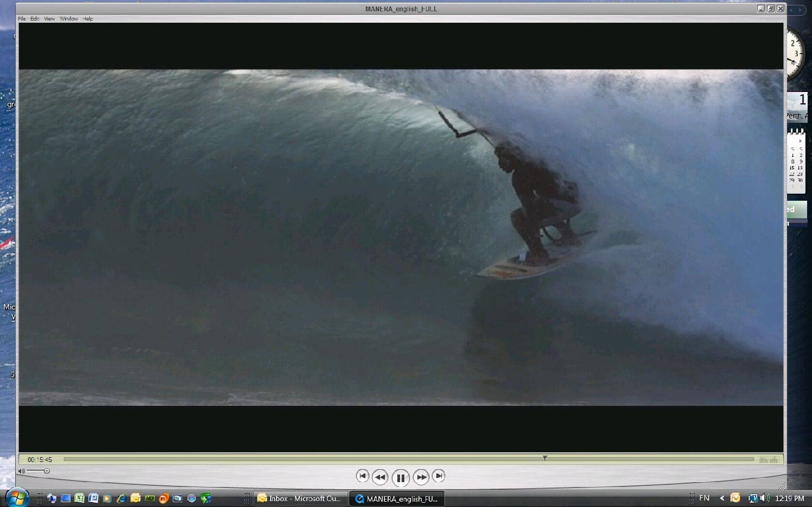Screen dimensions: 812x507
Task: Open the Windows Start menu
Action: pos(17,497)
